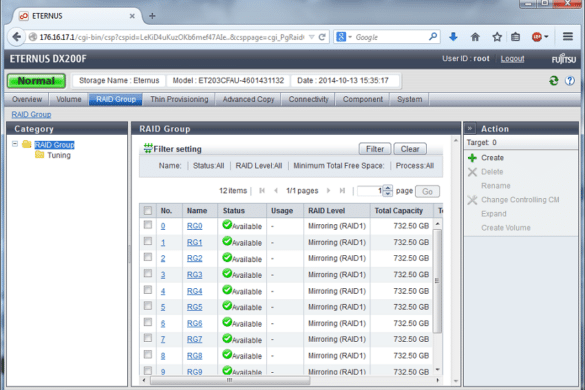
Task: Switch to the Volume tab
Action: point(69,99)
